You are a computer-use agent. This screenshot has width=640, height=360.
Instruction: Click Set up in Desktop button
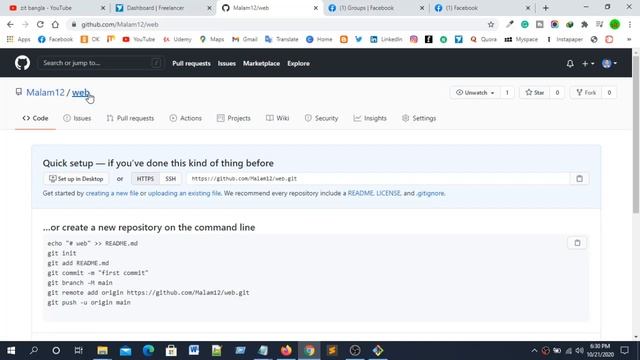(x=76, y=179)
